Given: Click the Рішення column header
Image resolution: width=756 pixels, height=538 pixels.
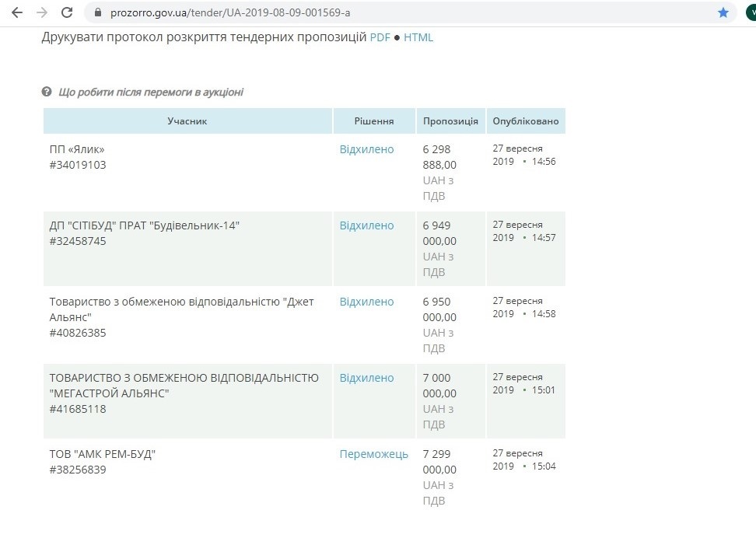Looking at the screenshot, I should 374,121.
